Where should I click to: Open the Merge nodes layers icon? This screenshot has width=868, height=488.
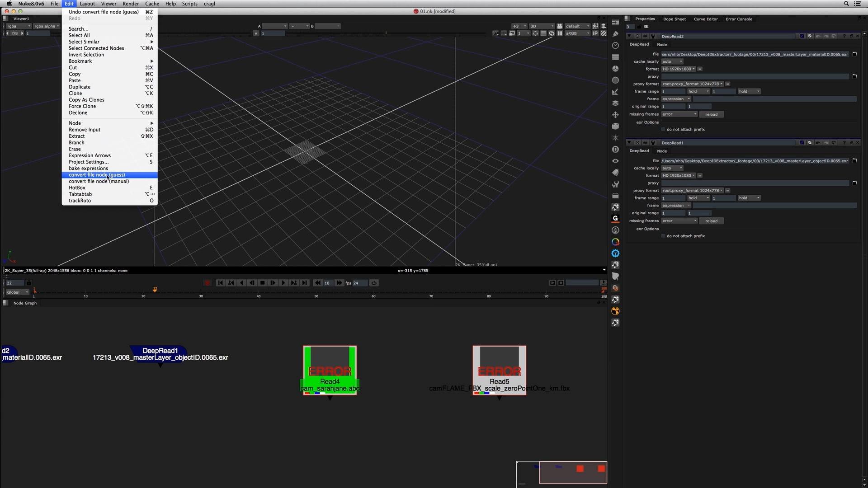[615, 103]
